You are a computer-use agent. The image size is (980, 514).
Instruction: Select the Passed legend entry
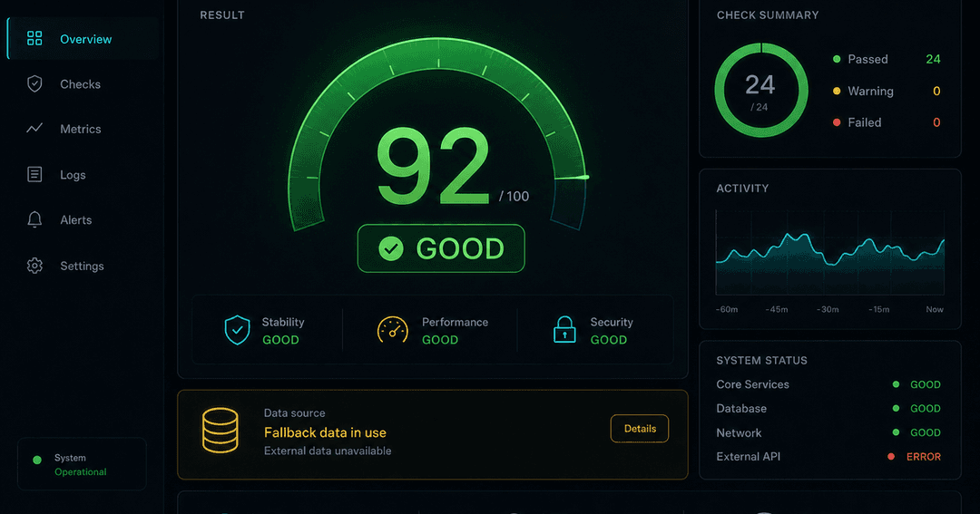(x=887, y=59)
